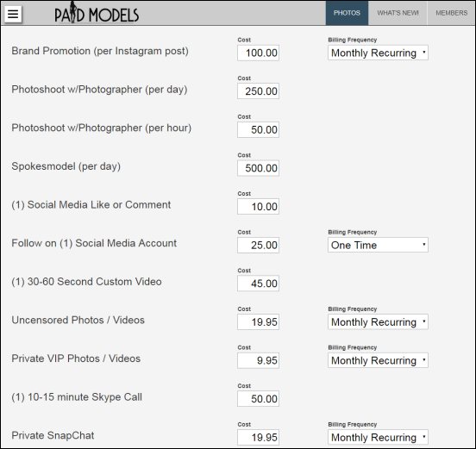Expand Private SnapChat billing frequency dropdown
The width and height of the screenshot is (476, 449).
[x=378, y=437]
